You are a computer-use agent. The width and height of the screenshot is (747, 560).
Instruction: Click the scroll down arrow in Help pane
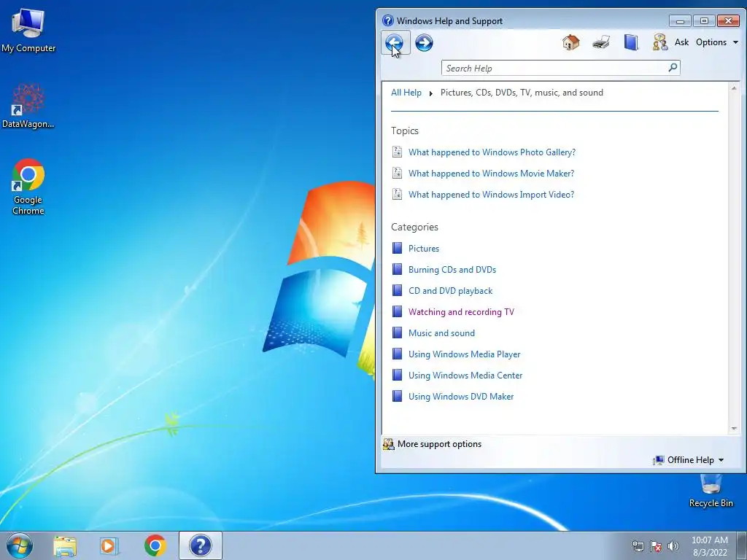734,429
